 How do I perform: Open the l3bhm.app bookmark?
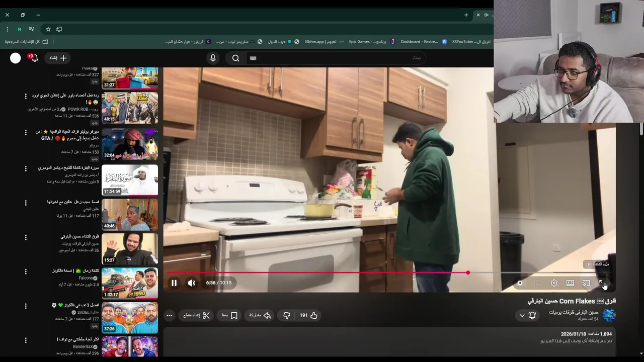(324, 42)
